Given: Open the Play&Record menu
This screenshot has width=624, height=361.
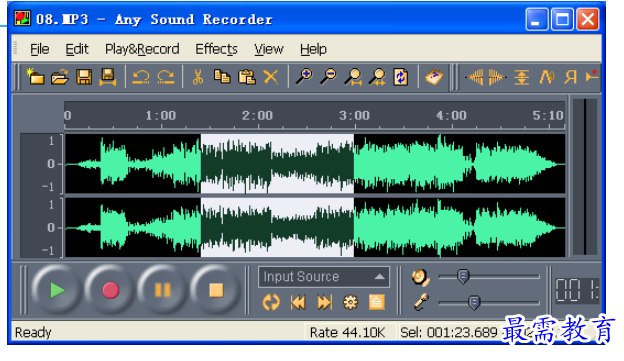Looking at the screenshot, I should point(142,49).
